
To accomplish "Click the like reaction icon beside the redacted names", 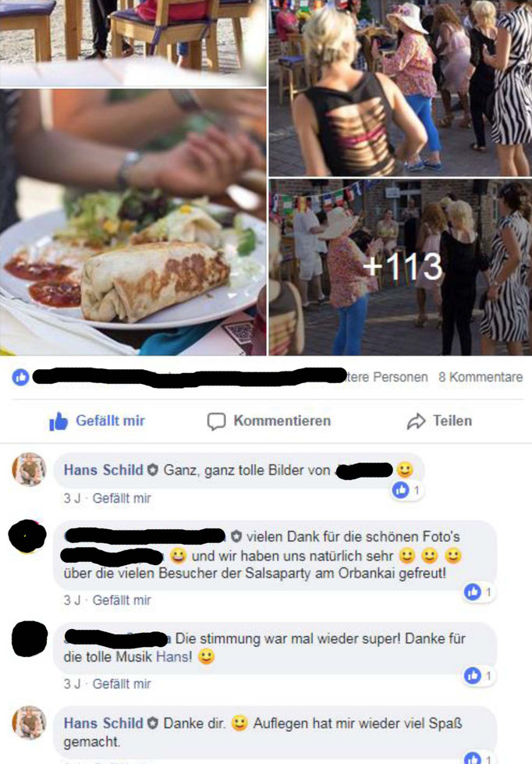I will (x=20, y=377).
